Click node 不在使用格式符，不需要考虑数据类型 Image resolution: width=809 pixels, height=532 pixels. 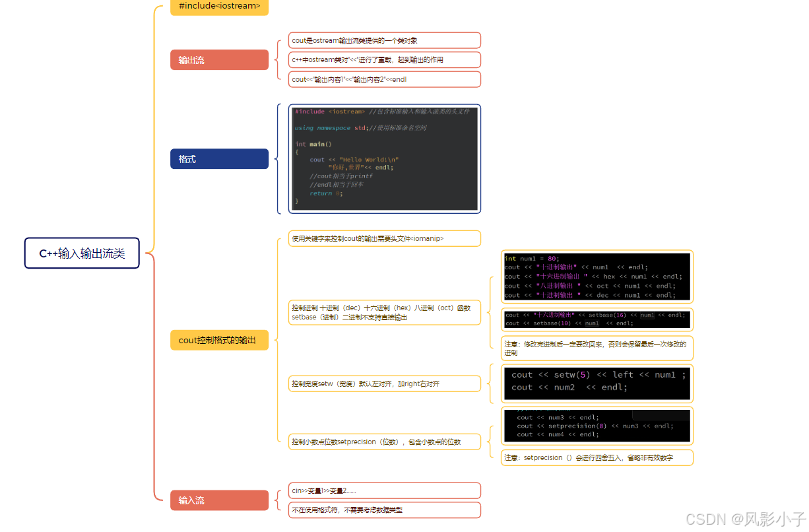pos(385,510)
